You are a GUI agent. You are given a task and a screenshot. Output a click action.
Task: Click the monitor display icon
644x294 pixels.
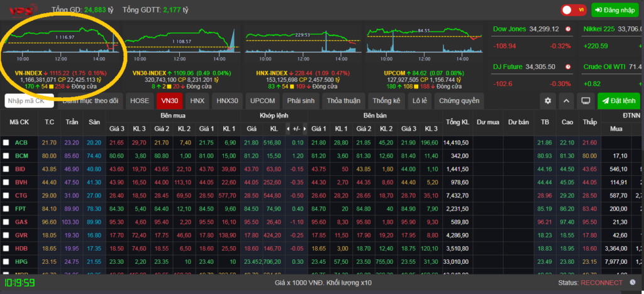(586, 101)
